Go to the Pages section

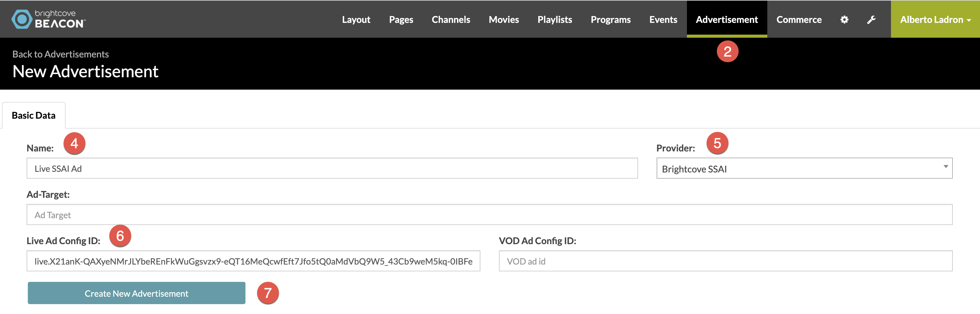point(401,19)
